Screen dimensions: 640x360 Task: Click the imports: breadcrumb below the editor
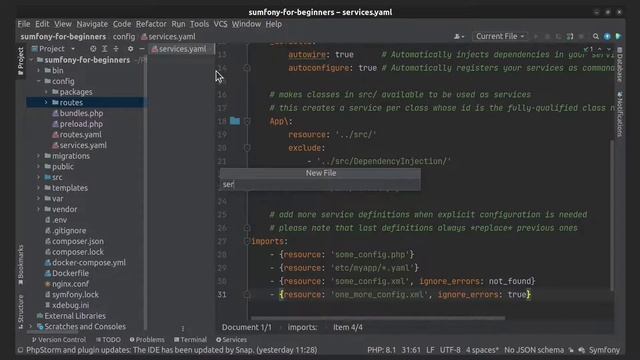302,327
